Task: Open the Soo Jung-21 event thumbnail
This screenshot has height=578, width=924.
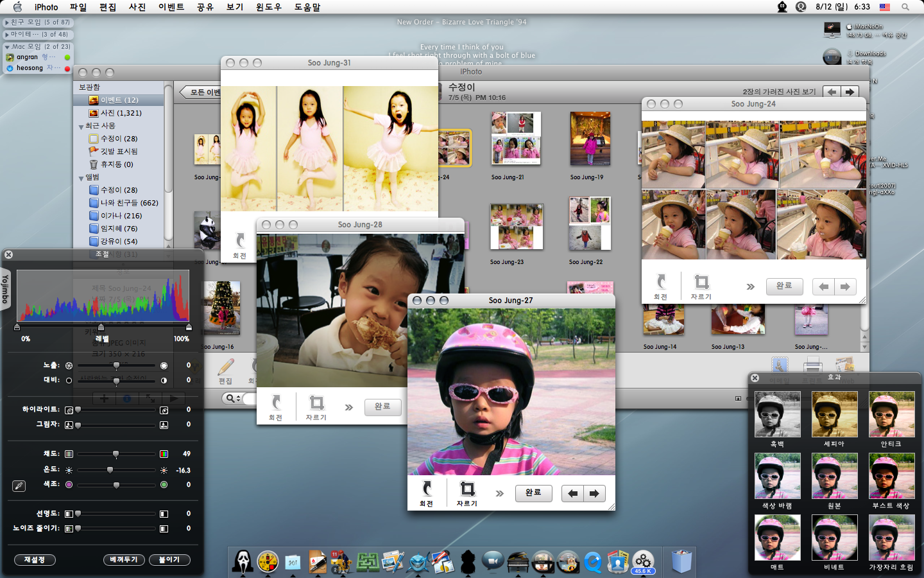Action: coord(516,138)
